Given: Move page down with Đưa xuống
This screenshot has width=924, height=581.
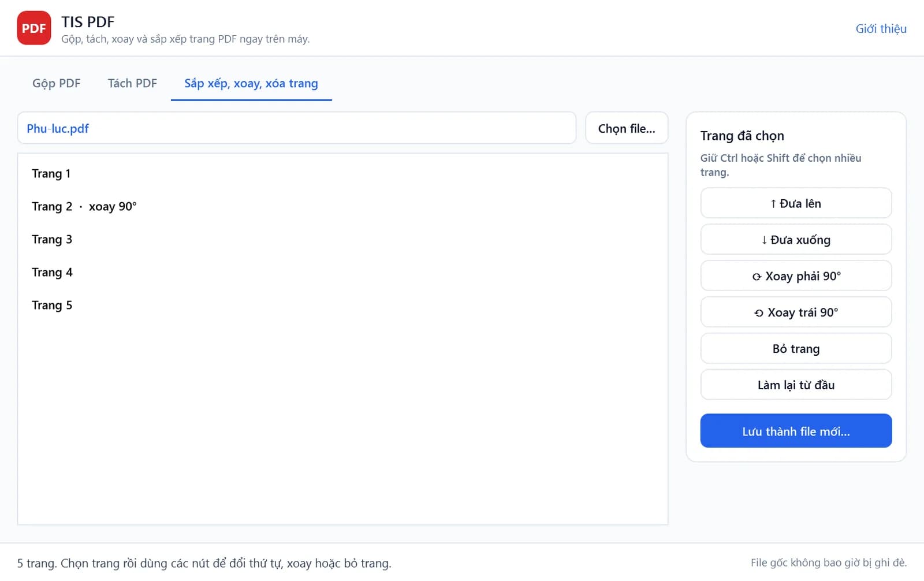Looking at the screenshot, I should [796, 240].
